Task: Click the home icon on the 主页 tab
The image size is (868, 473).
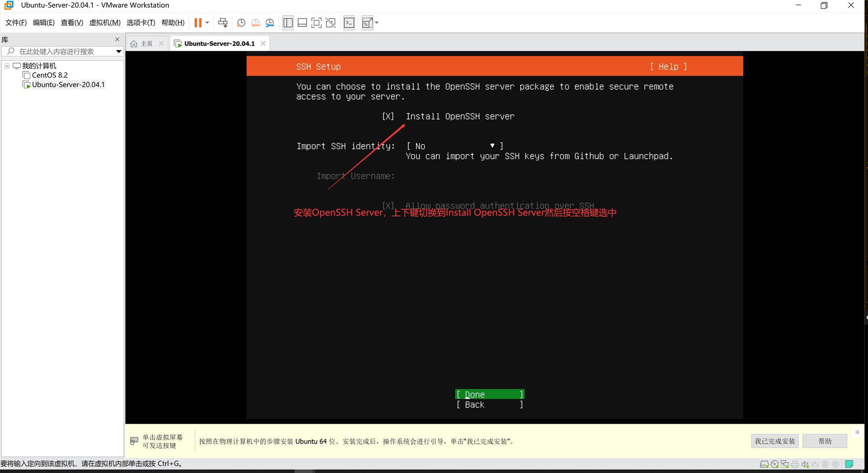Action: click(134, 44)
